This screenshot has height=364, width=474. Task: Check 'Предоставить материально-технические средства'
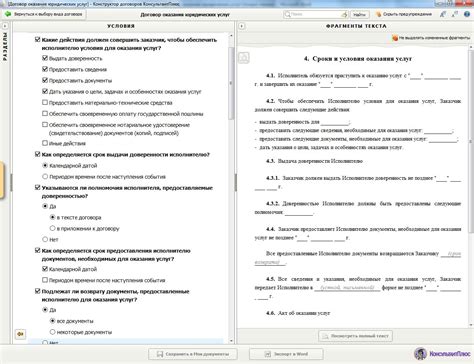[x=45, y=102]
